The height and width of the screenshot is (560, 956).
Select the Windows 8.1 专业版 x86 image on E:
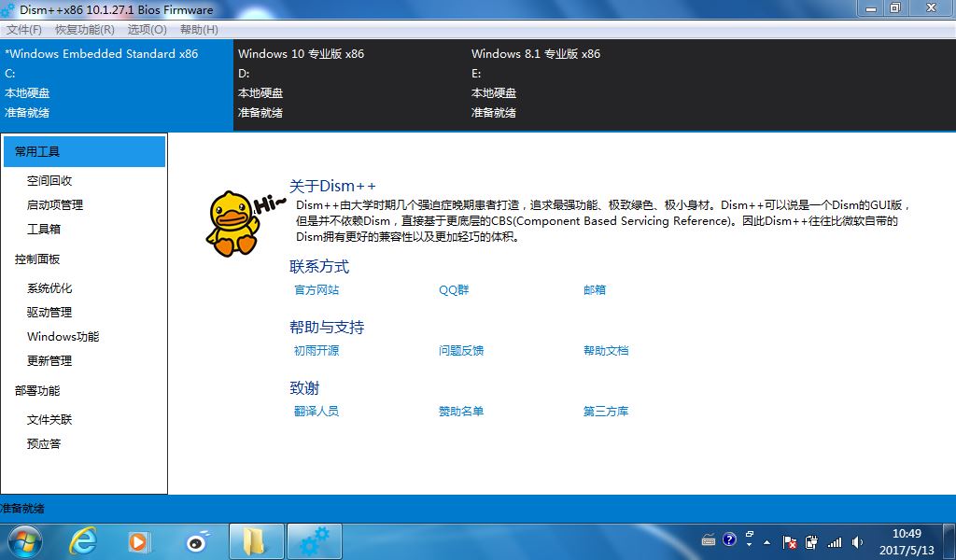point(583,85)
